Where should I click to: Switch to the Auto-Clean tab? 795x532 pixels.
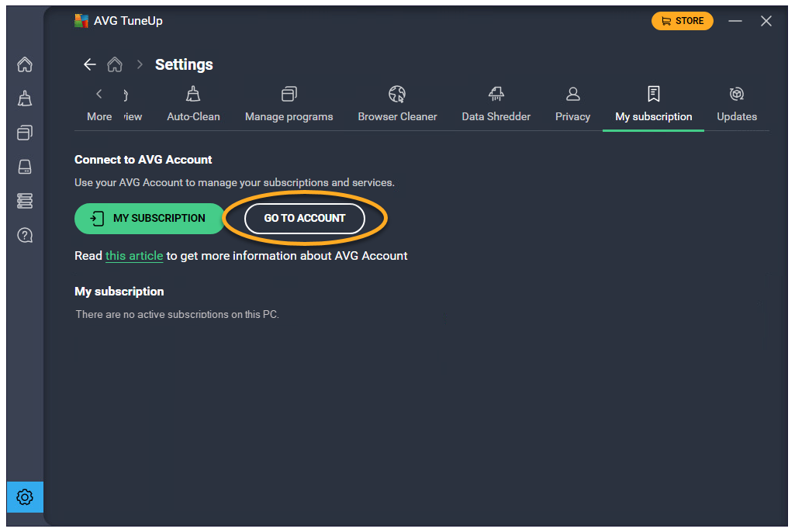[193, 105]
